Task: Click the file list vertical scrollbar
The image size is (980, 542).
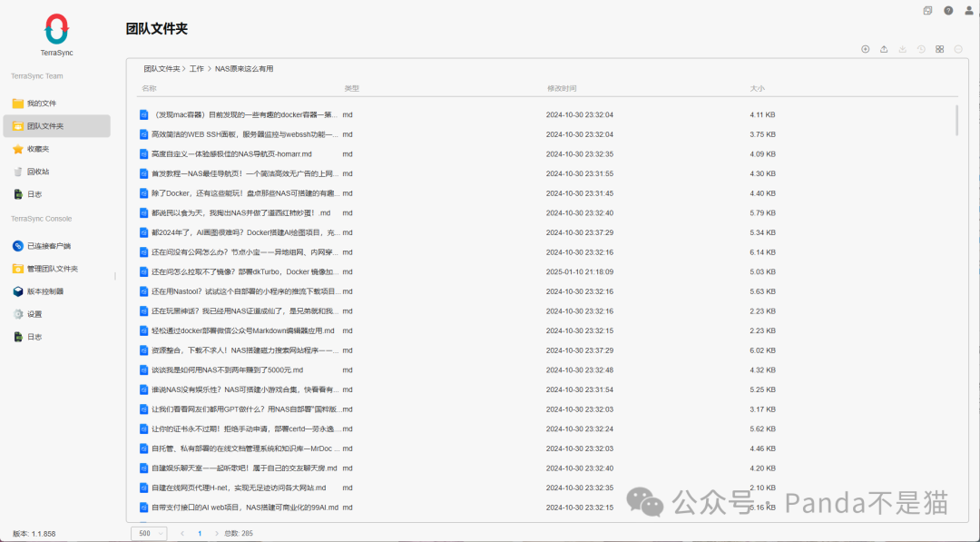Action: tap(956, 120)
